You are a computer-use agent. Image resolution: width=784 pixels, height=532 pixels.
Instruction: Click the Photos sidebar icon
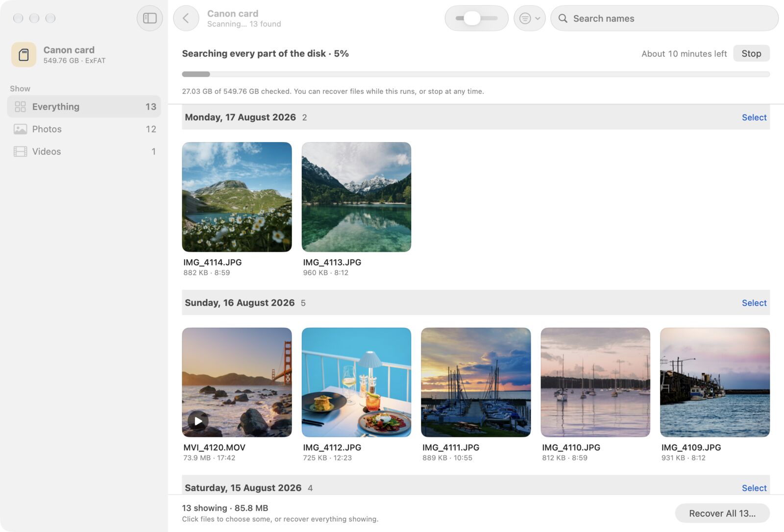point(20,129)
